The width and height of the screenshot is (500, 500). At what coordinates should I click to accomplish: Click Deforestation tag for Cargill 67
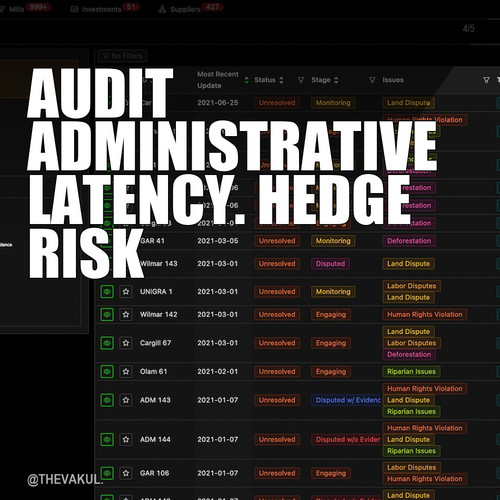tap(409, 354)
